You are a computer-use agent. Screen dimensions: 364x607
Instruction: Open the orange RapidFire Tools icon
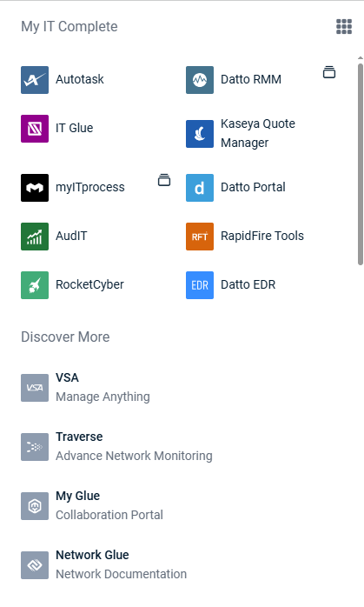(x=200, y=237)
